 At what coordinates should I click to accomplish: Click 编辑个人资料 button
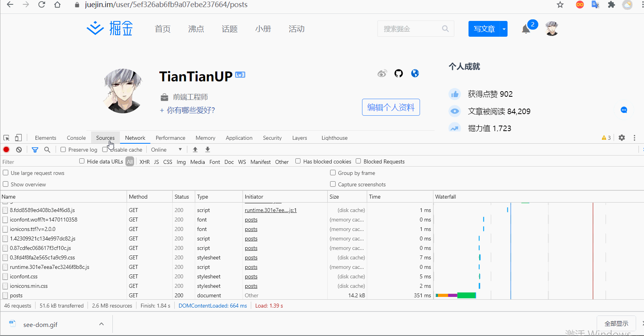tap(391, 107)
